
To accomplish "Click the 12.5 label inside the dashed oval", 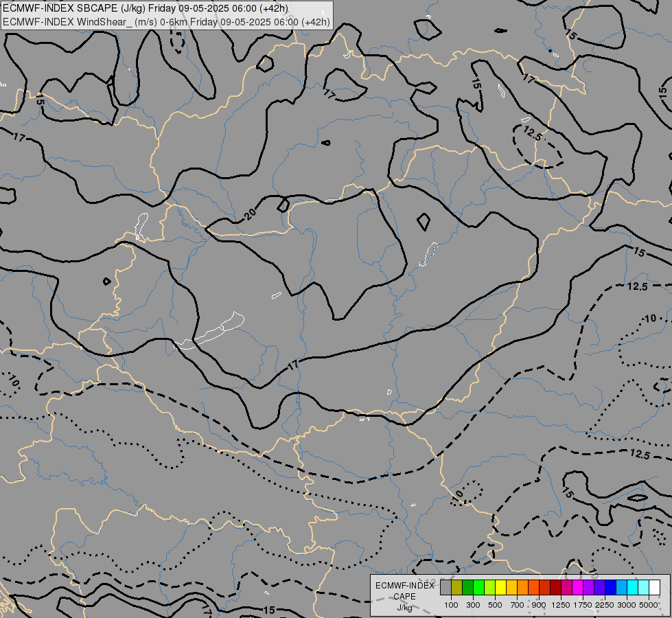I will (533, 133).
